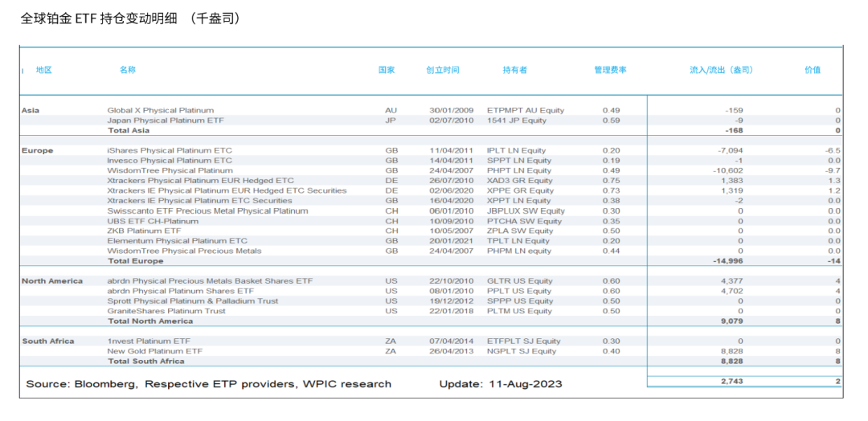Click the Total South Africa label
868x421 pixels.
[x=146, y=362]
